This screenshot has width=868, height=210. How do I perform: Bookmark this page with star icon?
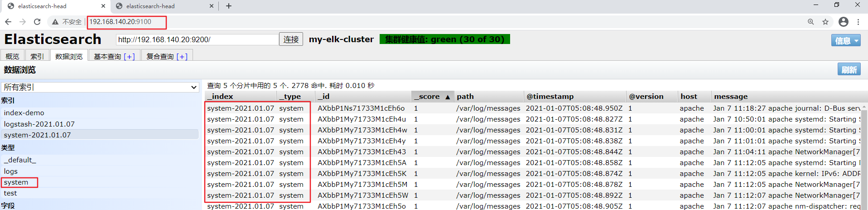click(x=825, y=22)
